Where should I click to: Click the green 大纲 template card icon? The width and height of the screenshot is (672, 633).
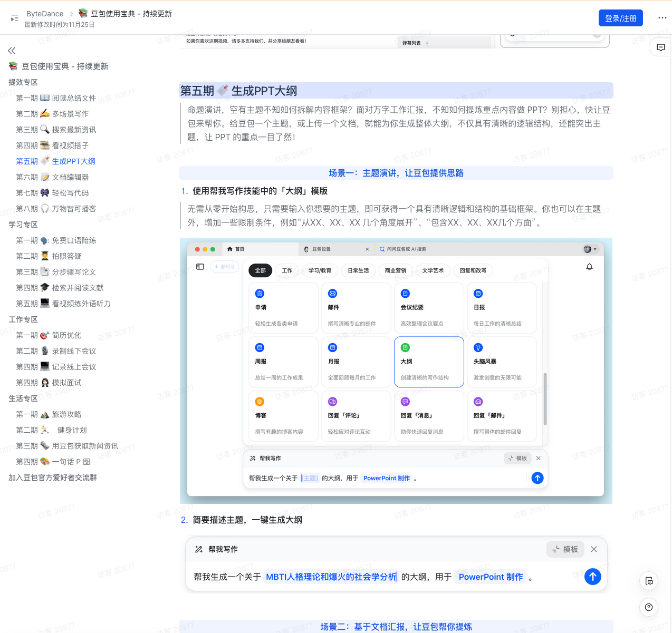[405, 347]
